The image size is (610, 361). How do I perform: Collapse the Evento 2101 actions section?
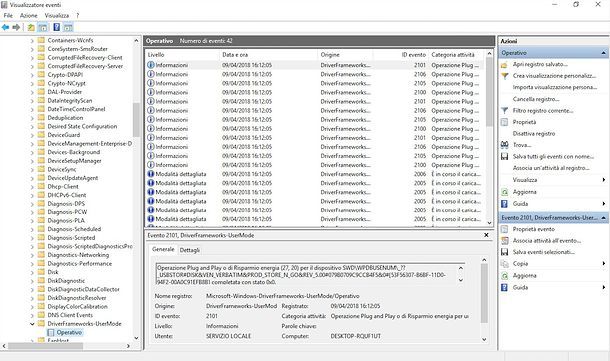pos(603,218)
